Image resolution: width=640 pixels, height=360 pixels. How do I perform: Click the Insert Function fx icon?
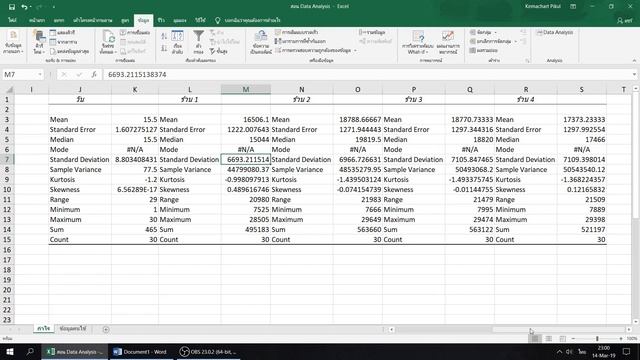94,74
